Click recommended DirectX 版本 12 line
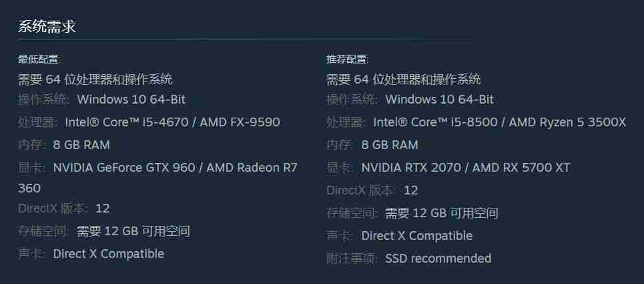644x284 pixels. tap(372, 190)
